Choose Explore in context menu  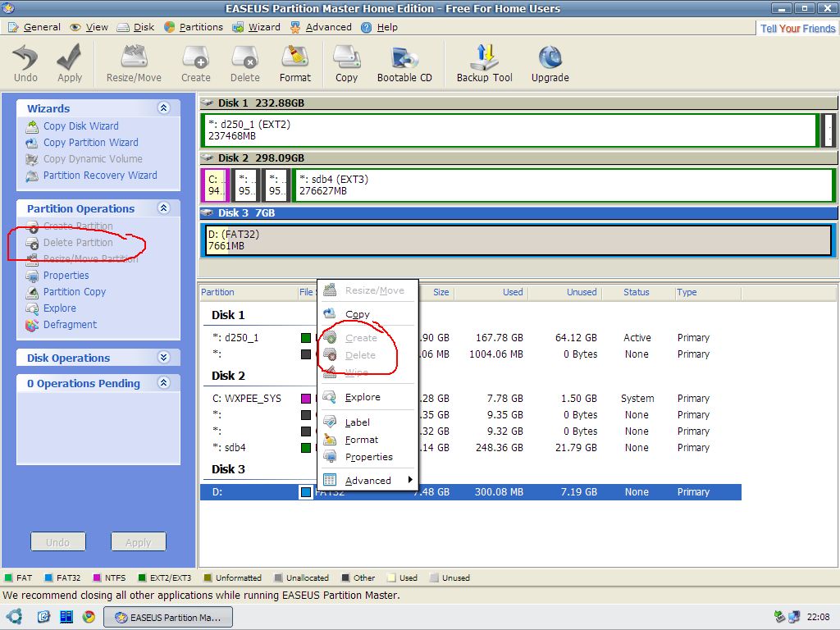click(x=367, y=397)
